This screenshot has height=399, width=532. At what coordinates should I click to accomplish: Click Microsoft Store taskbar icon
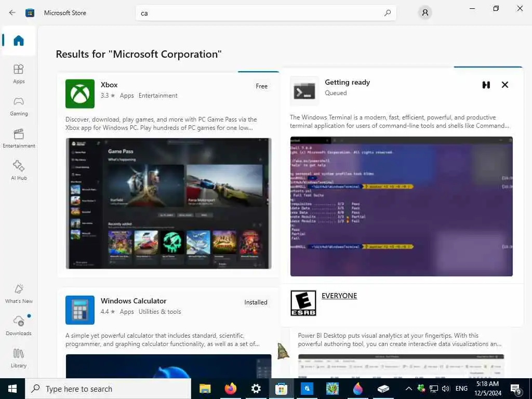click(x=281, y=389)
